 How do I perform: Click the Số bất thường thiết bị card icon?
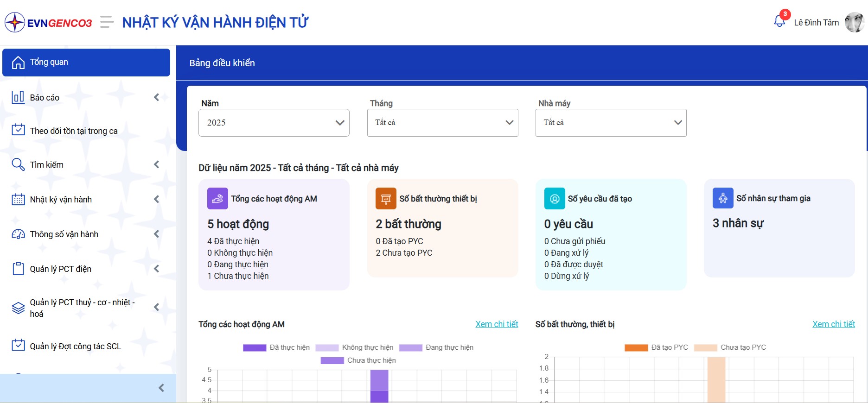pos(386,199)
